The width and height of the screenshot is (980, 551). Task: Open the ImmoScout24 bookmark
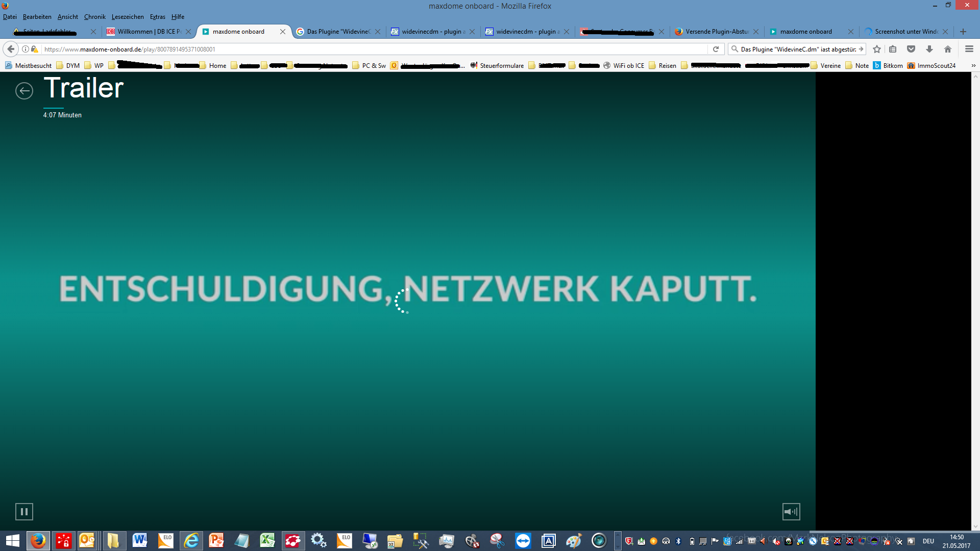(x=932, y=65)
